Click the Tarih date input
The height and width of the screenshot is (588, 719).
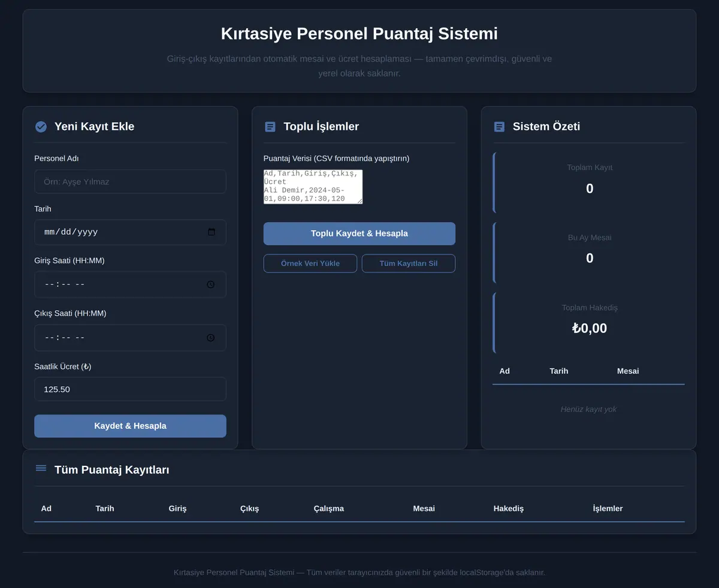[x=130, y=232]
